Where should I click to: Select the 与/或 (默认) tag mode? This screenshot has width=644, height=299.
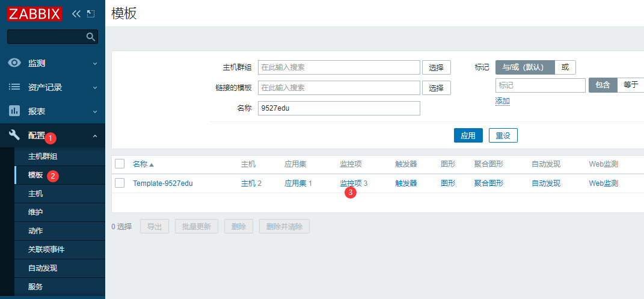coord(525,67)
